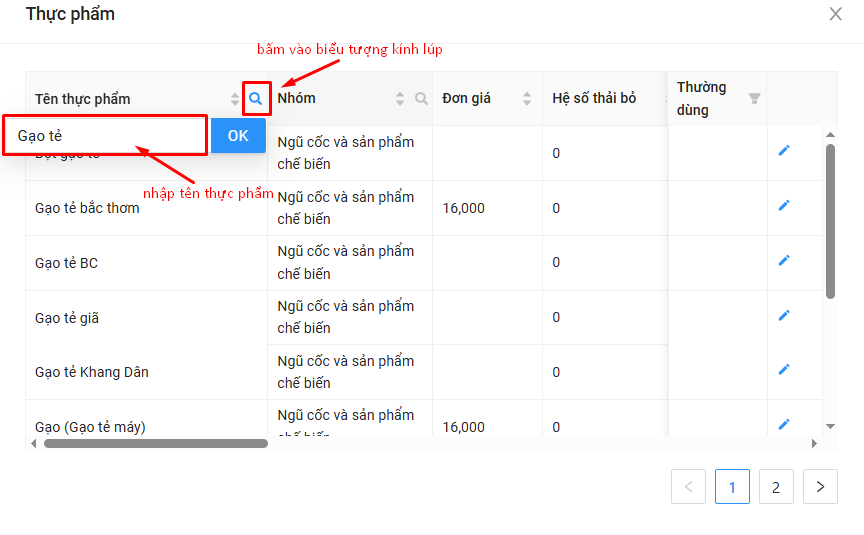
Task: Select page 1 in pagination
Action: (732, 487)
